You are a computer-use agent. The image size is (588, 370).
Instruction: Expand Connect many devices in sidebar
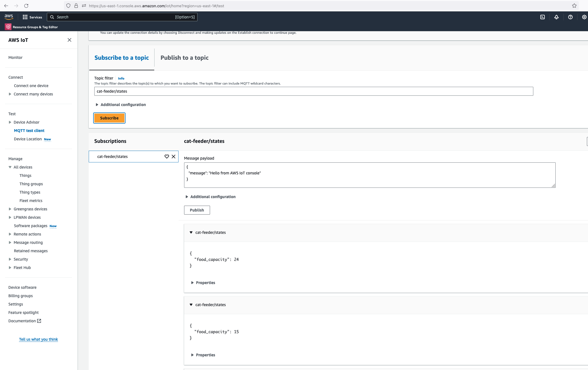[x=10, y=94]
